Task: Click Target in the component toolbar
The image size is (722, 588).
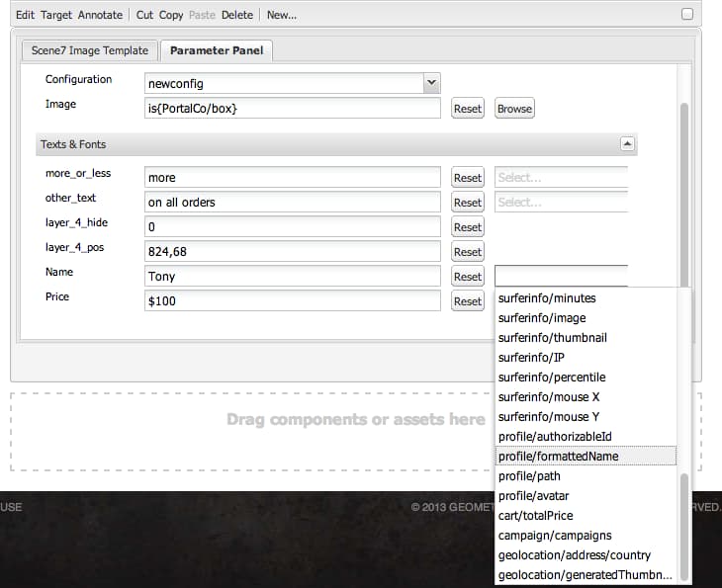Action: (x=56, y=15)
